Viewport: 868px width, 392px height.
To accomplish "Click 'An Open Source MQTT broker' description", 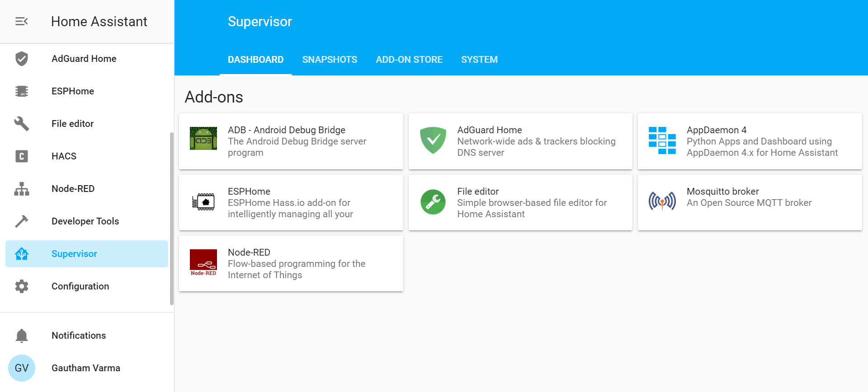I will (749, 203).
